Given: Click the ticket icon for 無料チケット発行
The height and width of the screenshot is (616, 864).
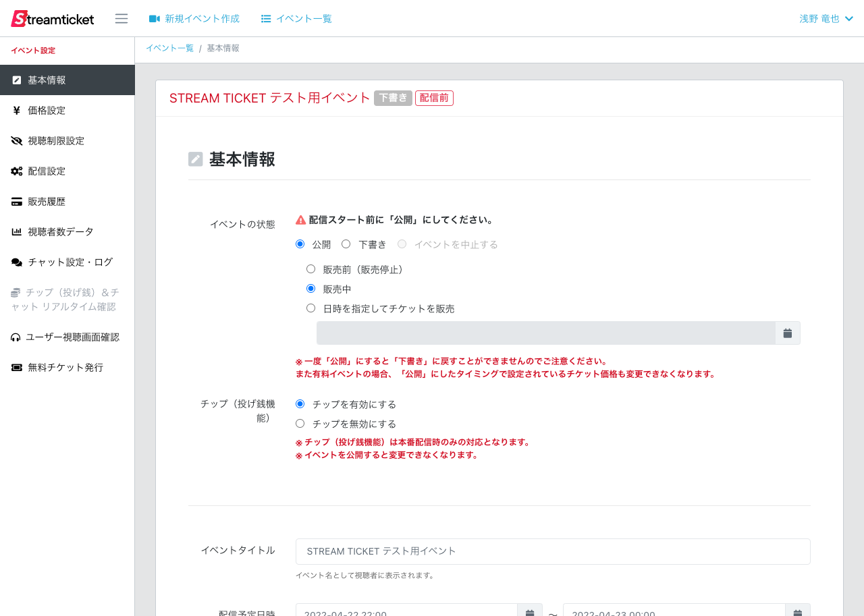Looking at the screenshot, I should (17, 368).
